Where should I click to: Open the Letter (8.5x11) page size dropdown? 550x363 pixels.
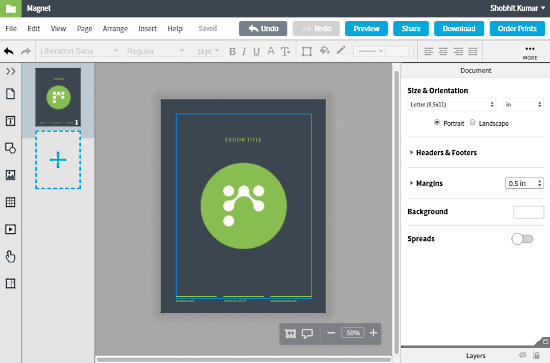(451, 105)
